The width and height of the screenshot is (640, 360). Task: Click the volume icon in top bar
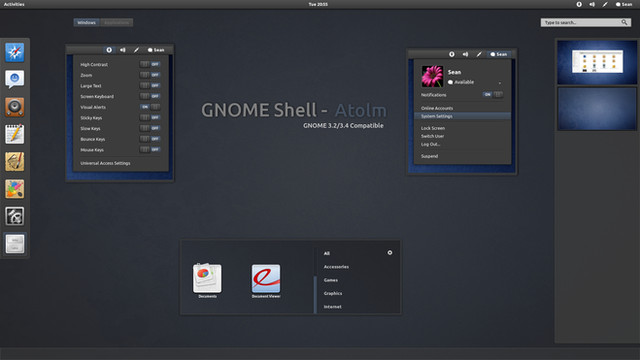pyautogui.click(x=592, y=4)
